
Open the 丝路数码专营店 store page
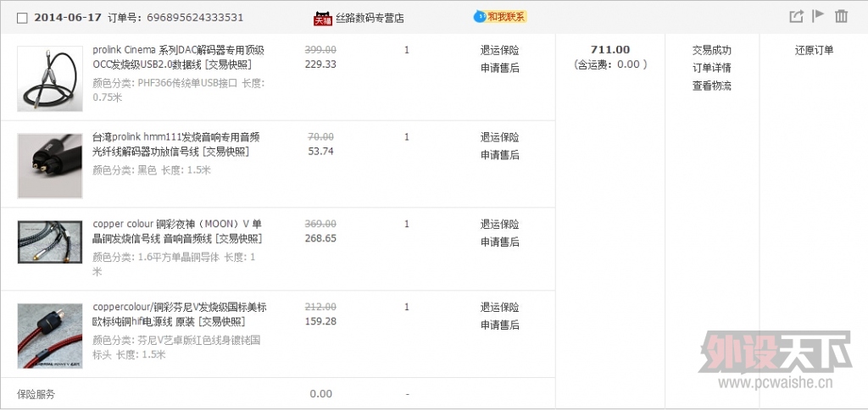pos(370,18)
